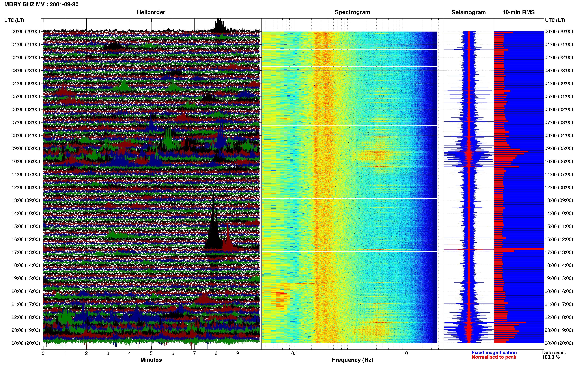The width and height of the screenshot is (588, 368).
Task: Click the '9' helicorder minute tick
Action: [238, 353]
